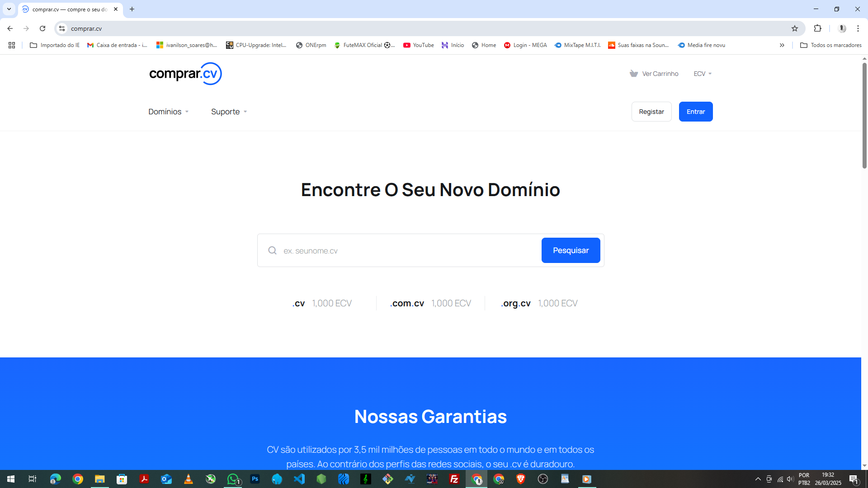Open a new browser tab
This screenshot has height=488, width=868.
coord(132,9)
